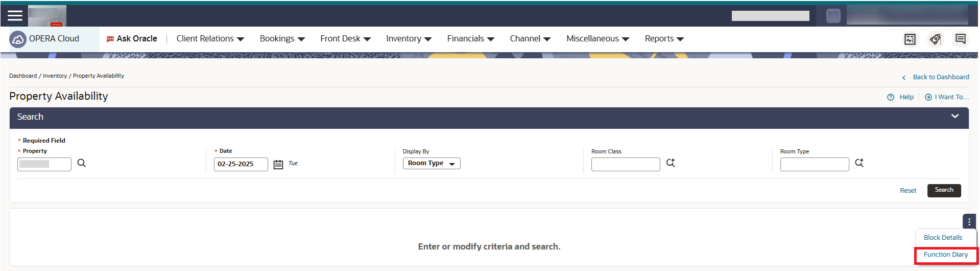Click the Reset link

[x=908, y=191]
